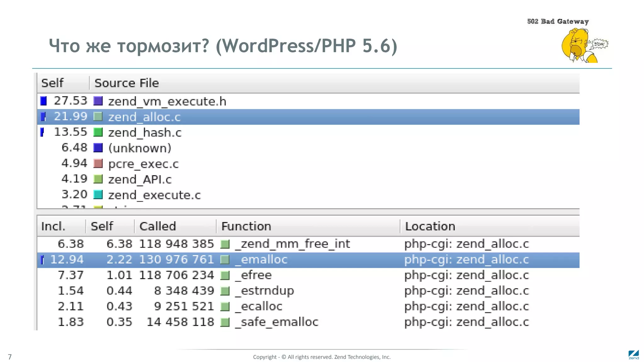Click the Zend logo in the corner
The image size is (644, 362).
point(634,355)
